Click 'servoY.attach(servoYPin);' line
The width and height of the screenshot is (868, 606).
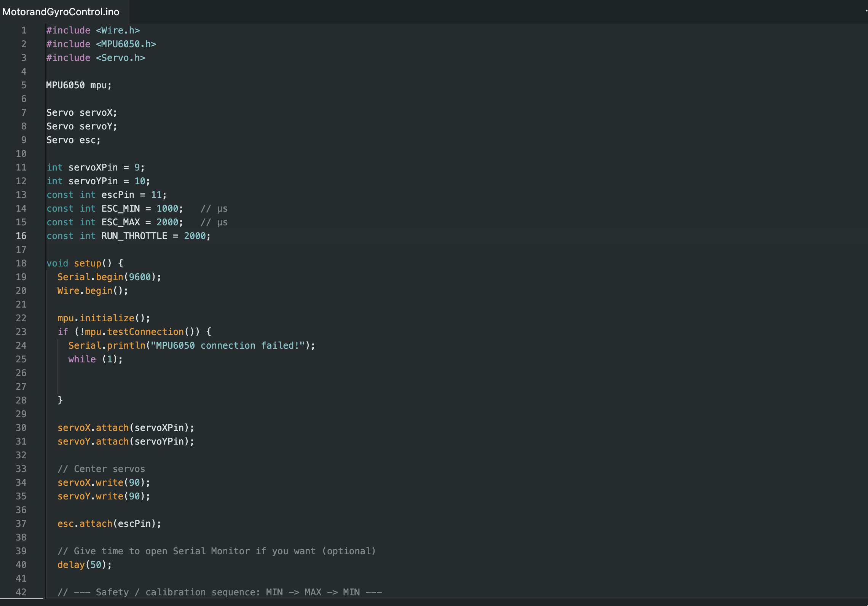click(x=126, y=442)
